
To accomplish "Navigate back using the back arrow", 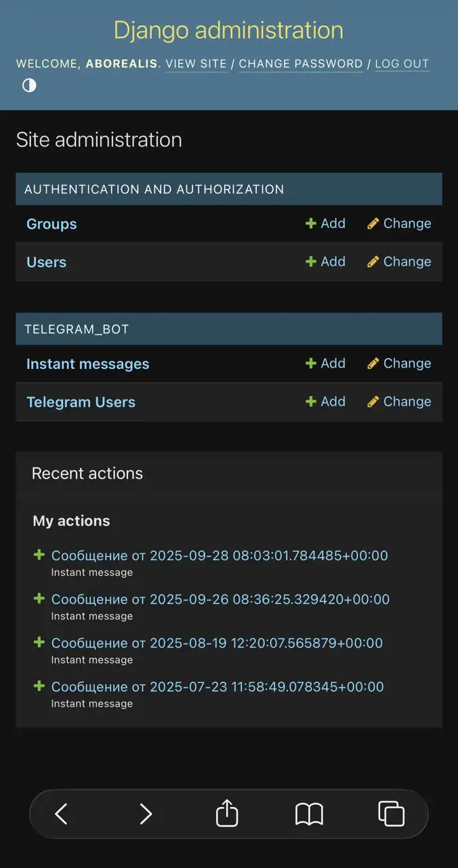I will [62, 814].
